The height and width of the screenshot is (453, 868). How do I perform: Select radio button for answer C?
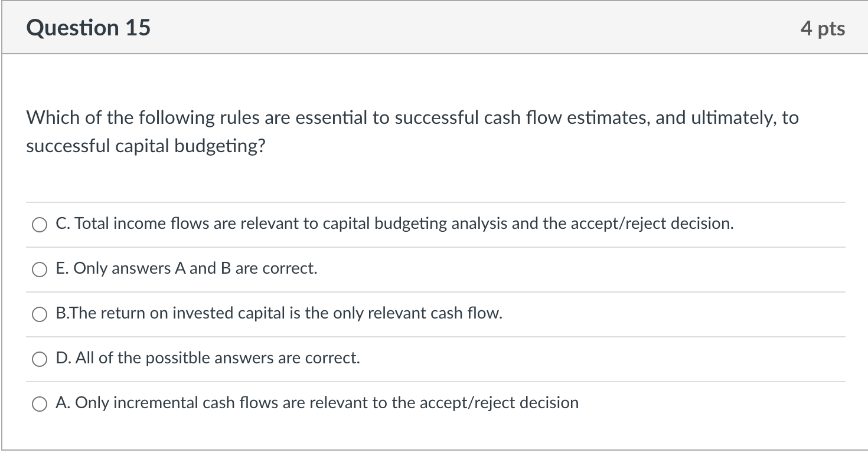pyautogui.click(x=39, y=225)
